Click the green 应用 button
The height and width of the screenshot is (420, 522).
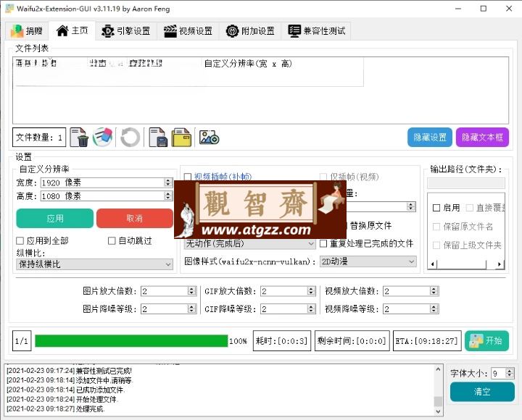click(55, 219)
